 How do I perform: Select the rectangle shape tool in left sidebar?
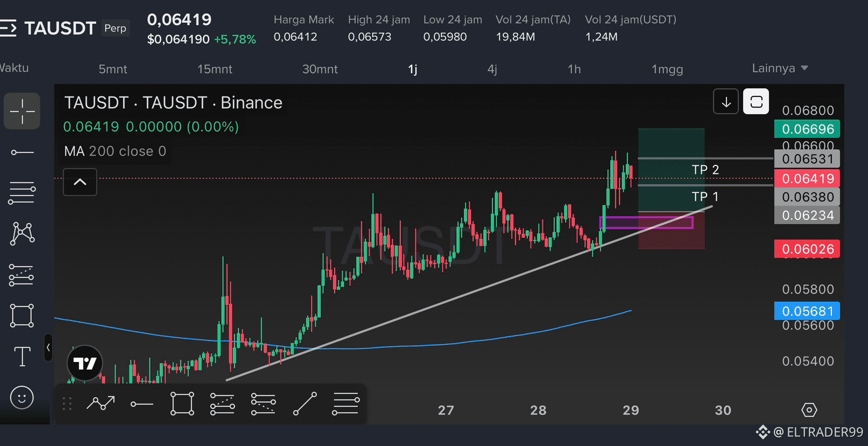[x=22, y=316]
